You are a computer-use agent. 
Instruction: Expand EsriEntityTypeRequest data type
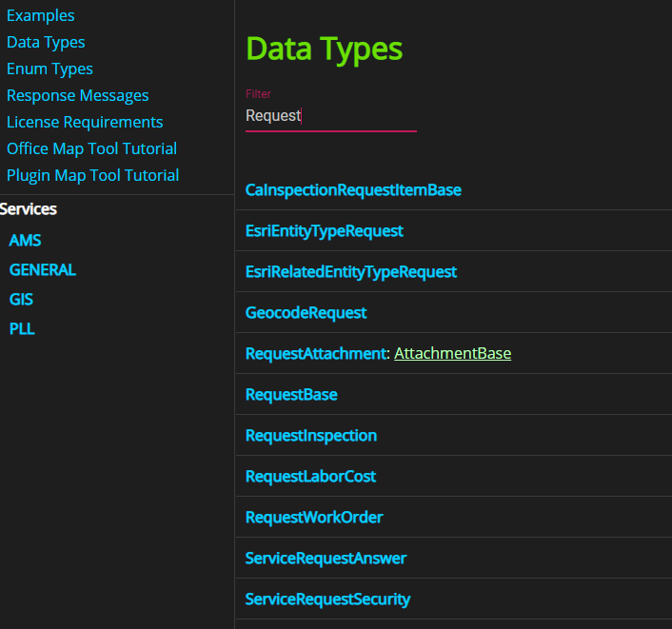tap(324, 231)
